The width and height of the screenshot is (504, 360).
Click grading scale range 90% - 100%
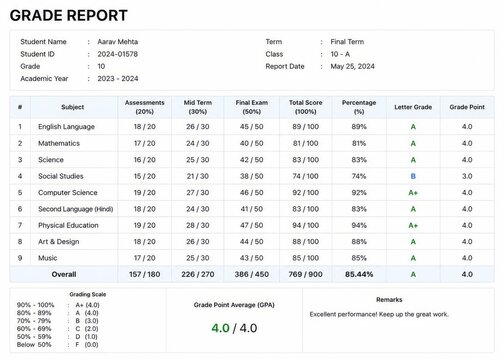pyautogui.click(x=35, y=305)
